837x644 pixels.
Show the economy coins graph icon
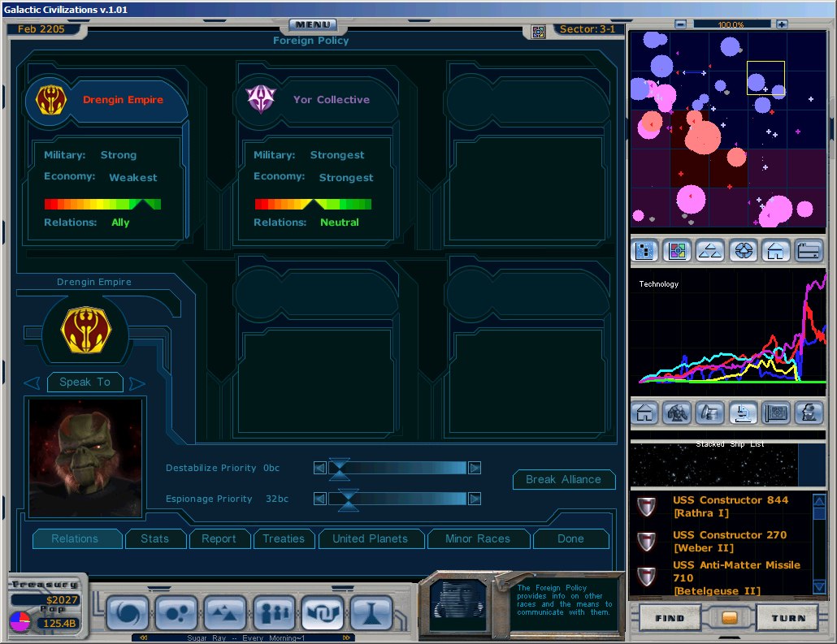[710, 413]
